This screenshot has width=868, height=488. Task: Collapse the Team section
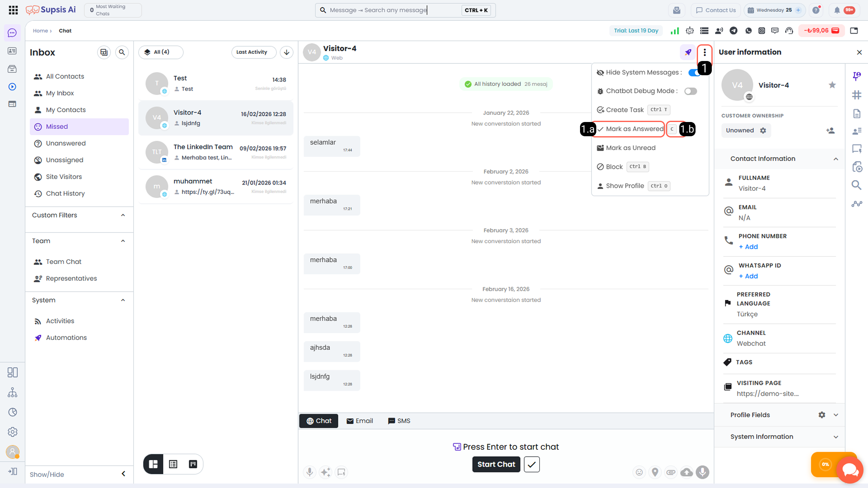tap(123, 241)
